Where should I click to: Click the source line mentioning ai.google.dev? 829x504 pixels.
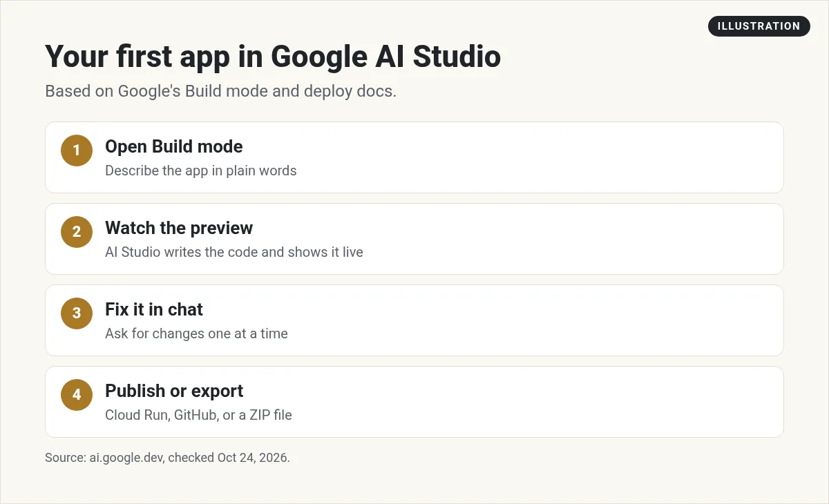167,458
